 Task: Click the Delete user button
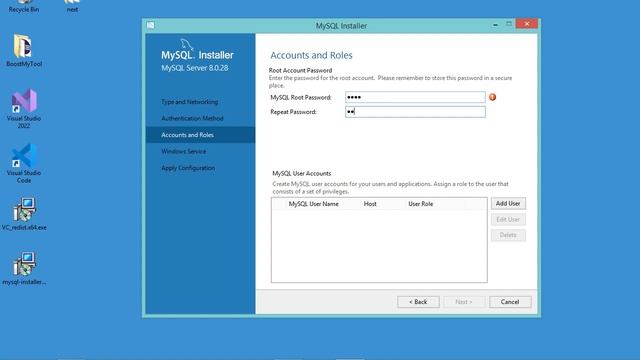click(x=508, y=235)
